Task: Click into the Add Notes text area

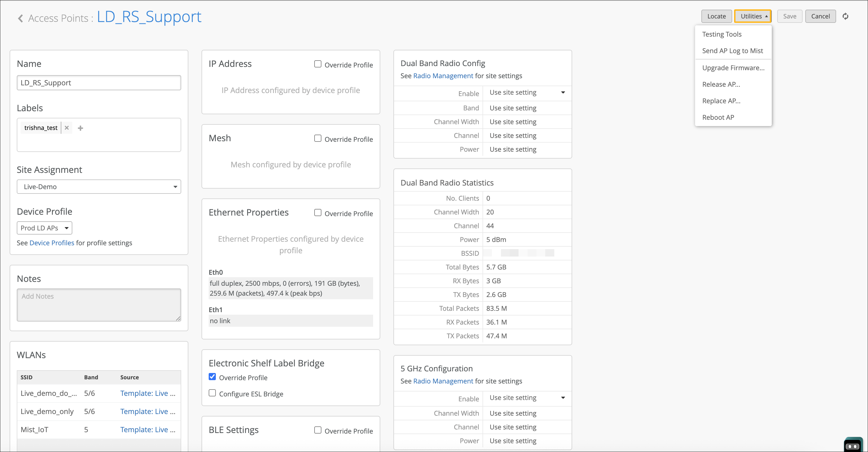Action: 99,305
